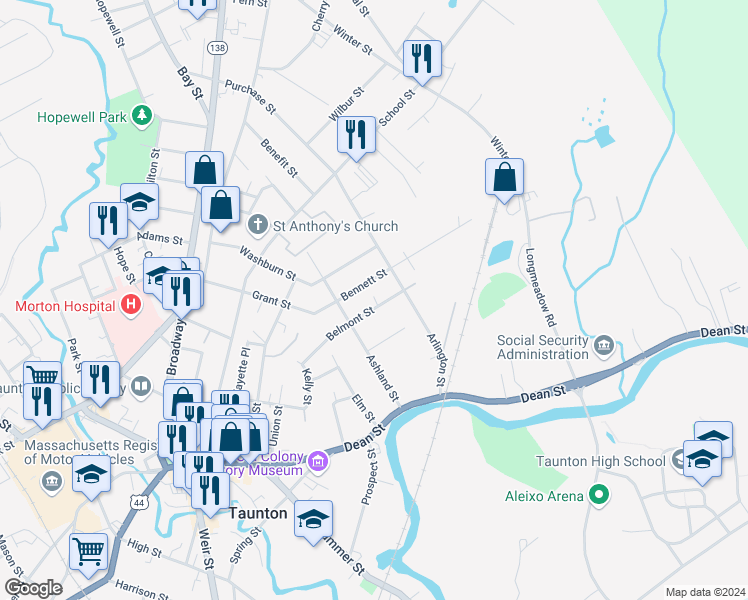Select the shopping bag marker near Longmeadow Rd
Screen dimensions: 748x600
click(505, 177)
